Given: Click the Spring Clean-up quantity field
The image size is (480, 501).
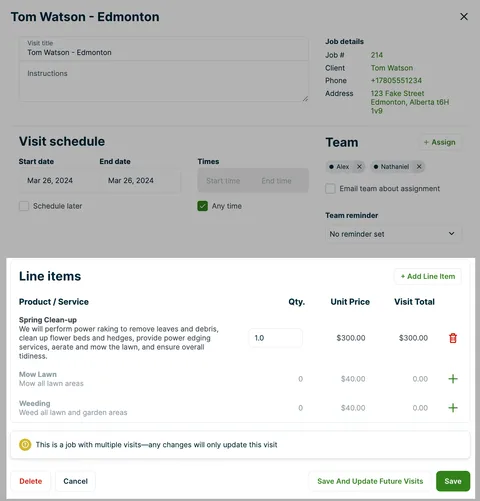Looking at the screenshot, I should [276, 338].
